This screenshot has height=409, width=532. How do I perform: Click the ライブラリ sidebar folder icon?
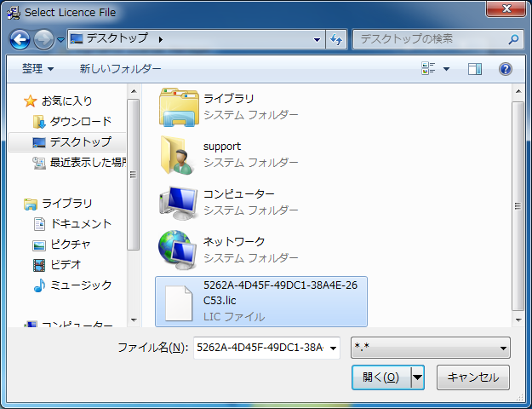click(30, 204)
